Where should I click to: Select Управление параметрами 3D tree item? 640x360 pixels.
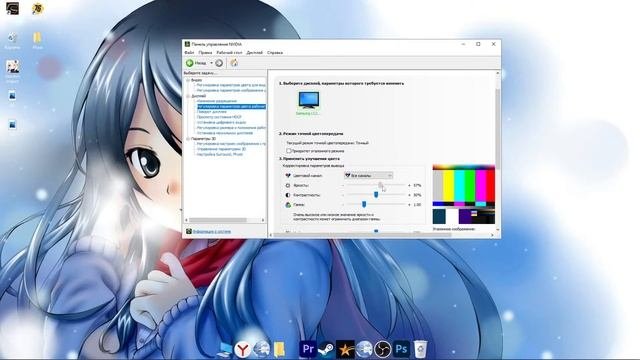(x=222, y=149)
